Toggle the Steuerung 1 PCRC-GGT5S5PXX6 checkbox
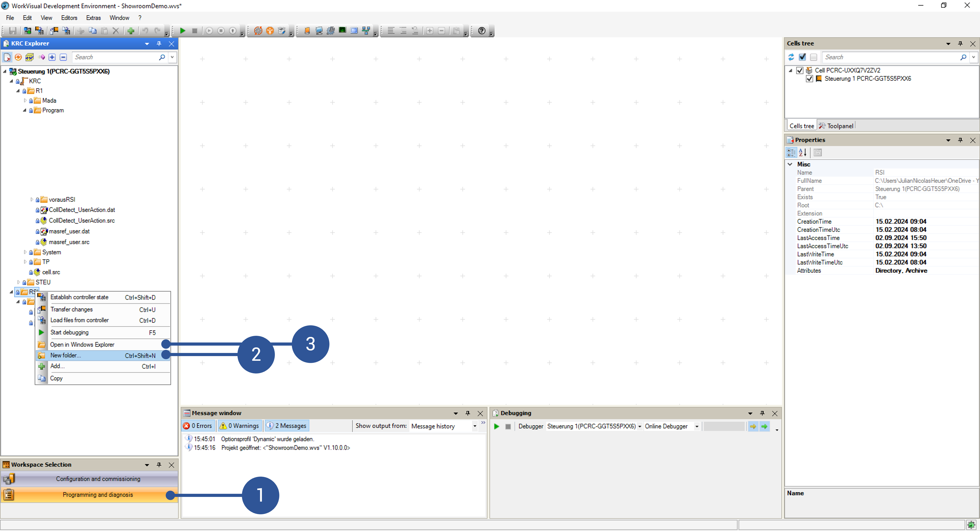This screenshot has height=531, width=980. pyautogui.click(x=810, y=79)
